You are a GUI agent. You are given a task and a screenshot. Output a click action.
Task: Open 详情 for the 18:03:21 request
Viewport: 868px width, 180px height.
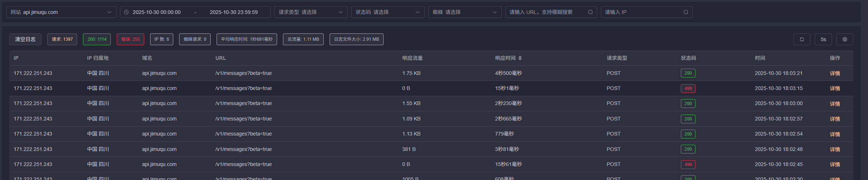[x=835, y=73]
